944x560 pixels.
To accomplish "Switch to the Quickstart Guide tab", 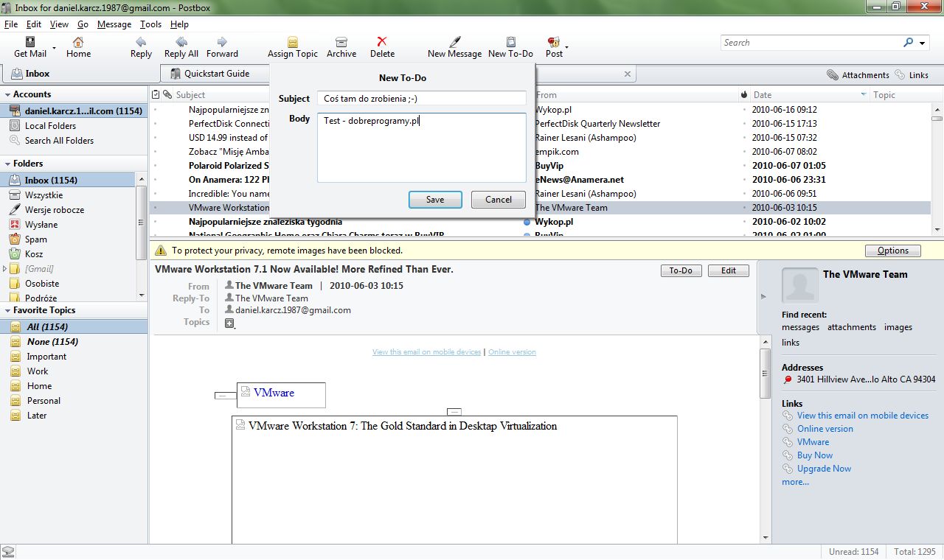I will [215, 74].
